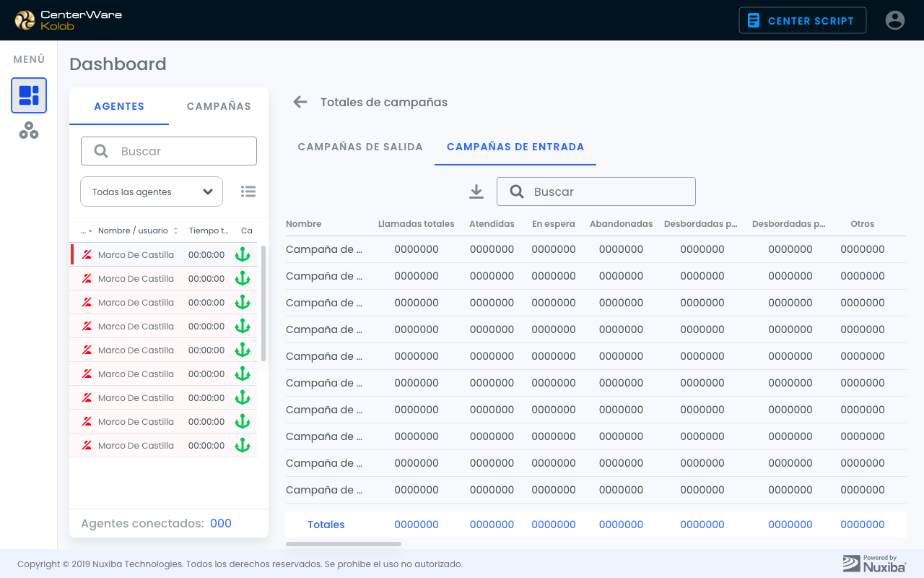Image resolution: width=924 pixels, height=578 pixels.
Task: Open the Dashboard icon in the menu sidebar
Action: pyautogui.click(x=29, y=95)
